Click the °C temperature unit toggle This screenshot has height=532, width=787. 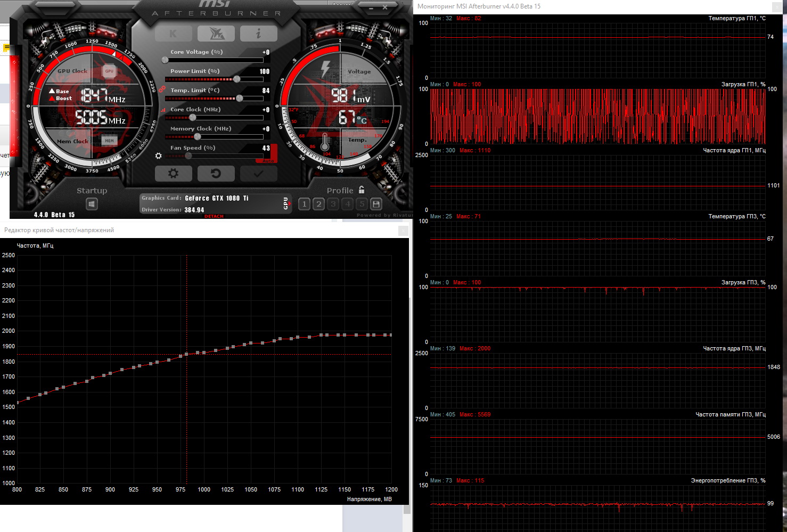pyautogui.click(x=362, y=120)
